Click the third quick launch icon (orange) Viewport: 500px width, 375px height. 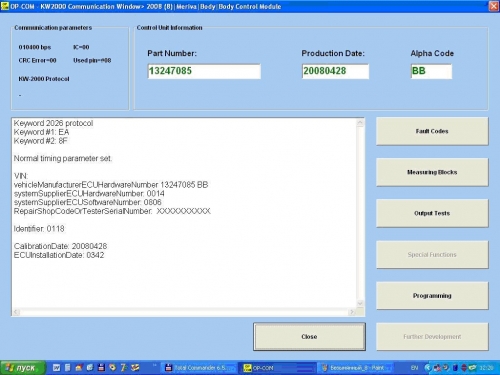[x=79, y=368]
